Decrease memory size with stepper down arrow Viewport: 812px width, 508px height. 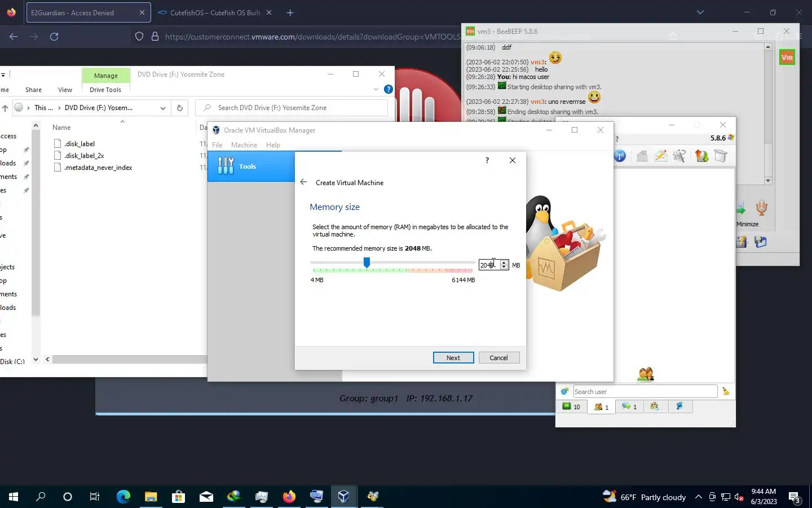(x=504, y=268)
